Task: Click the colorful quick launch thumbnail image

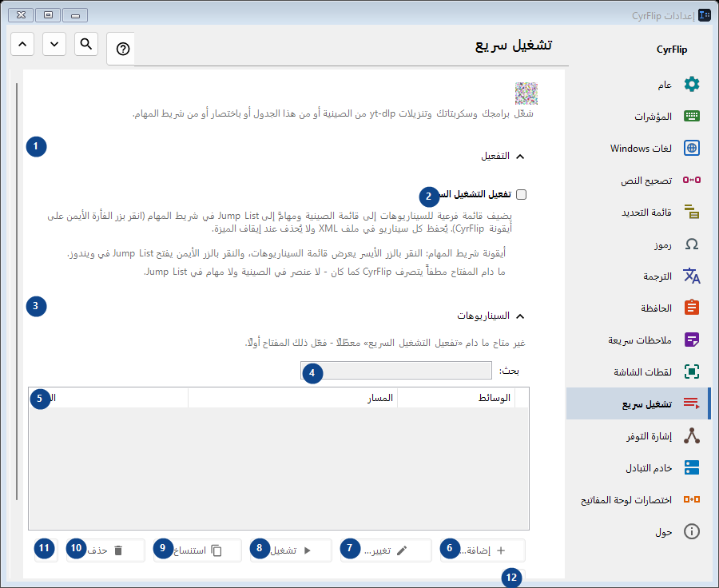Action: [x=526, y=93]
